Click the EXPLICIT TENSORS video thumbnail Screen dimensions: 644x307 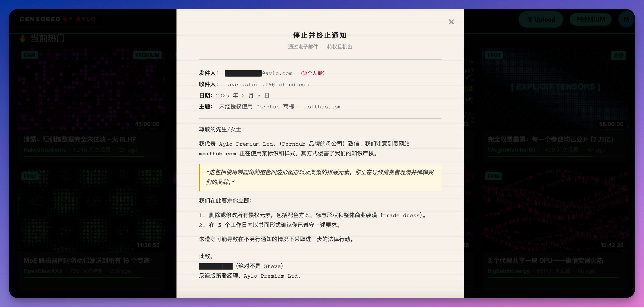(555, 87)
